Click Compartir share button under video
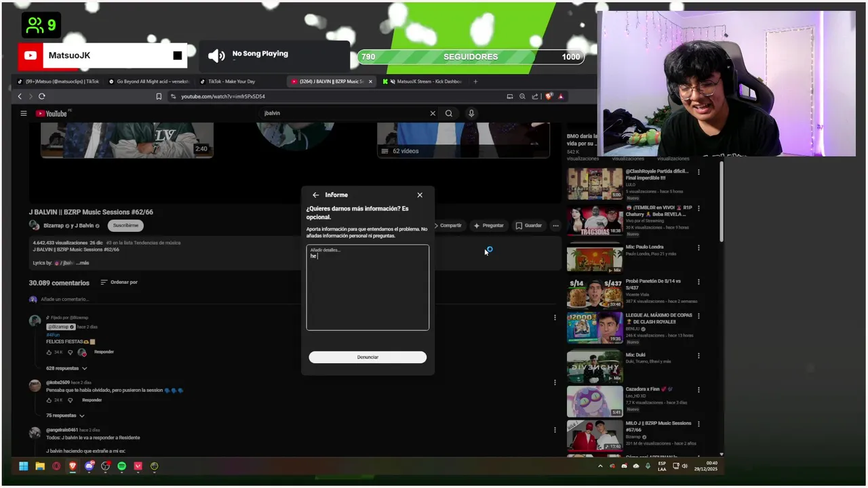Screen dimensions: 868x488 click(450, 225)
